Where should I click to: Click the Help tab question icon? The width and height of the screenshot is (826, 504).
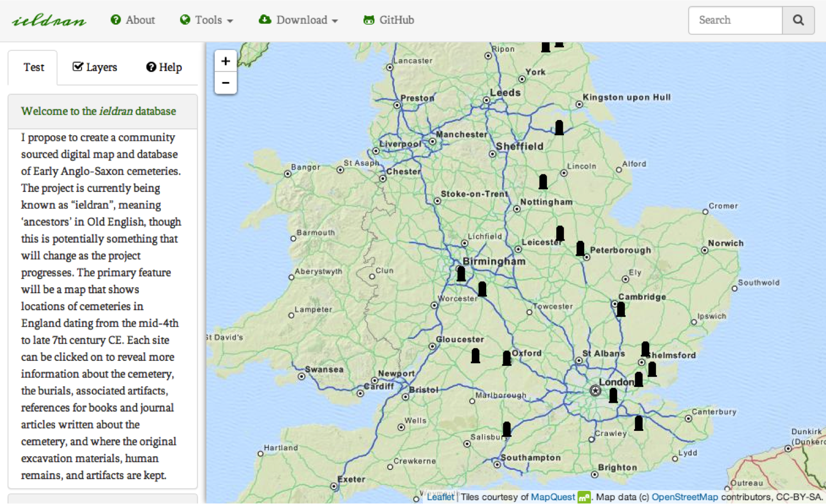coord(151,67)
